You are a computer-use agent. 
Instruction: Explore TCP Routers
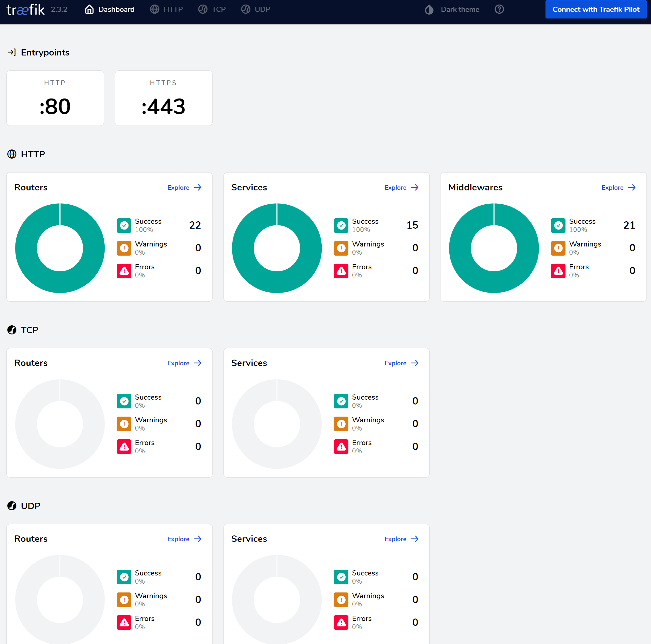184,363
